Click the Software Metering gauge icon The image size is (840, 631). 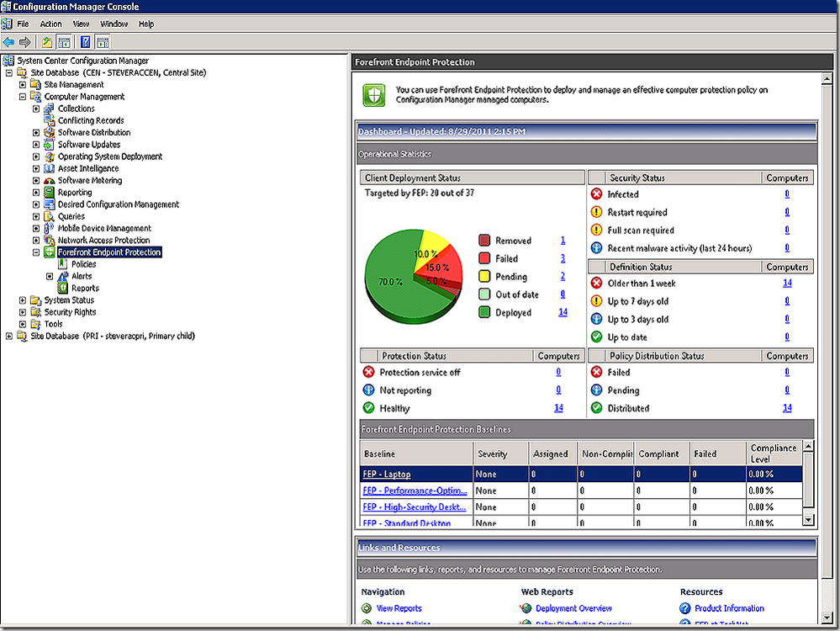point(50,181)
